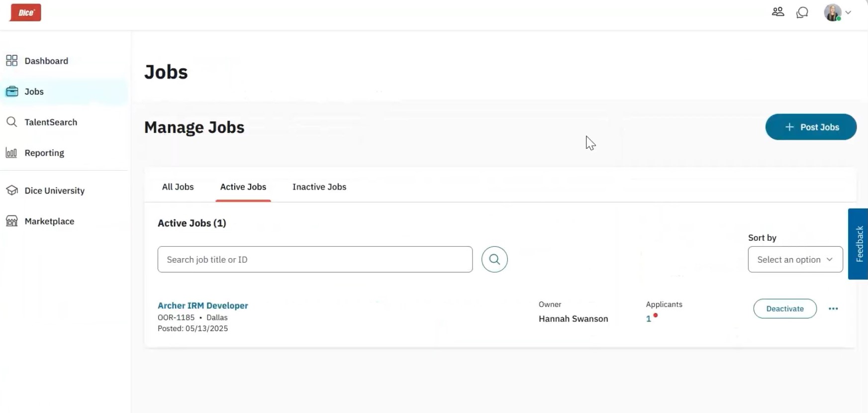Focus the Search job title or ID field
Image resolution: width=868 pixels, height=413 pixels.
point(315,259)
